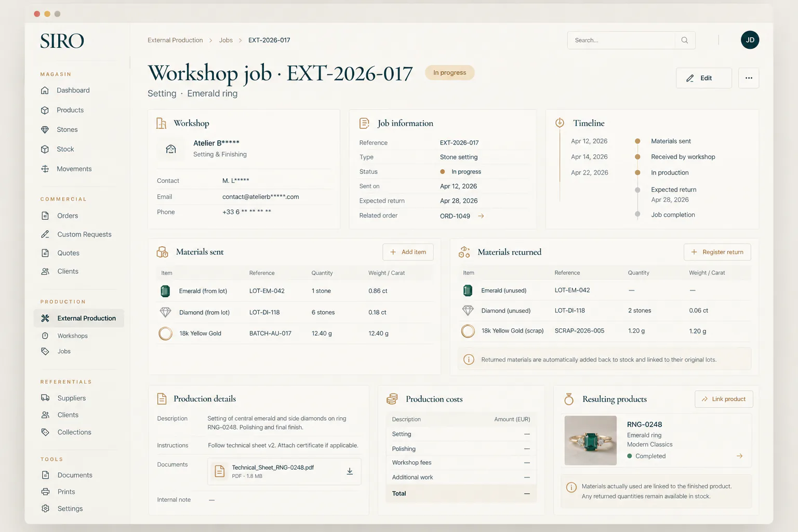Click the Movements icon in sidebar

click(x=45, y=169)
